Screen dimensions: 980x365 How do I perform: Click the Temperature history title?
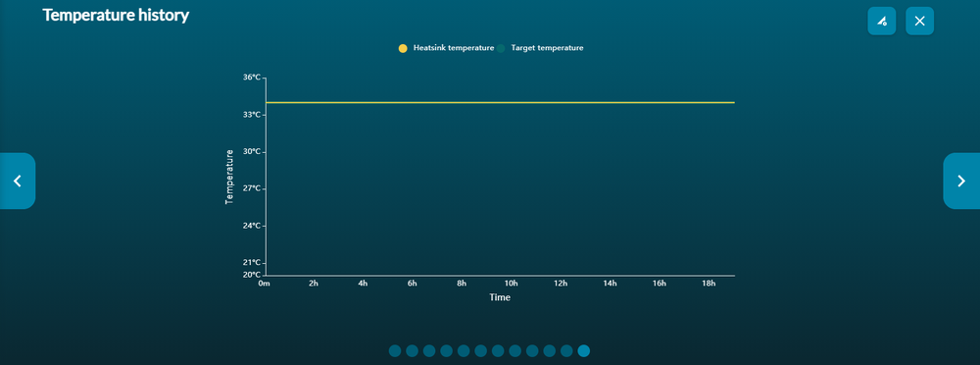[116, 16]
